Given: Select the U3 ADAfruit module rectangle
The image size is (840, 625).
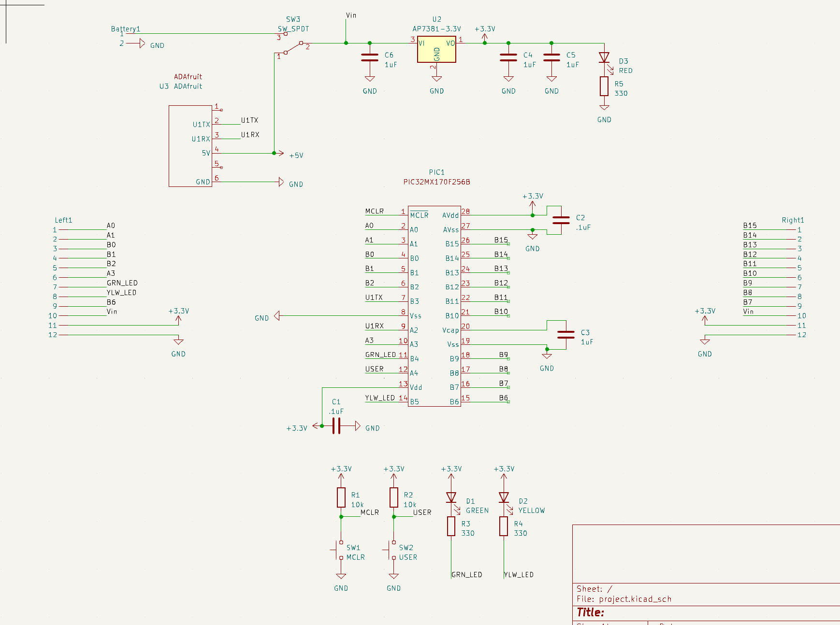Looking at the screenshot, I should (190, 146).
